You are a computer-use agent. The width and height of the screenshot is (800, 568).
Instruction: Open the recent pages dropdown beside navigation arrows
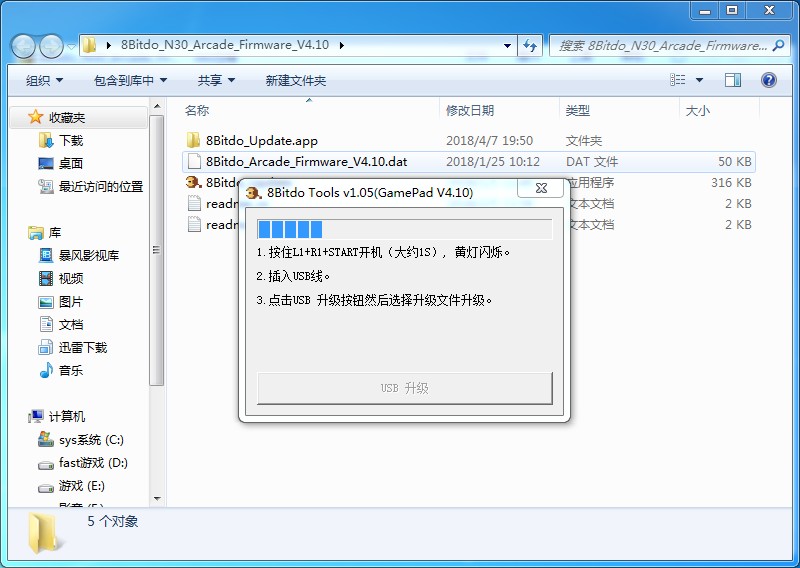coord(71,46)
